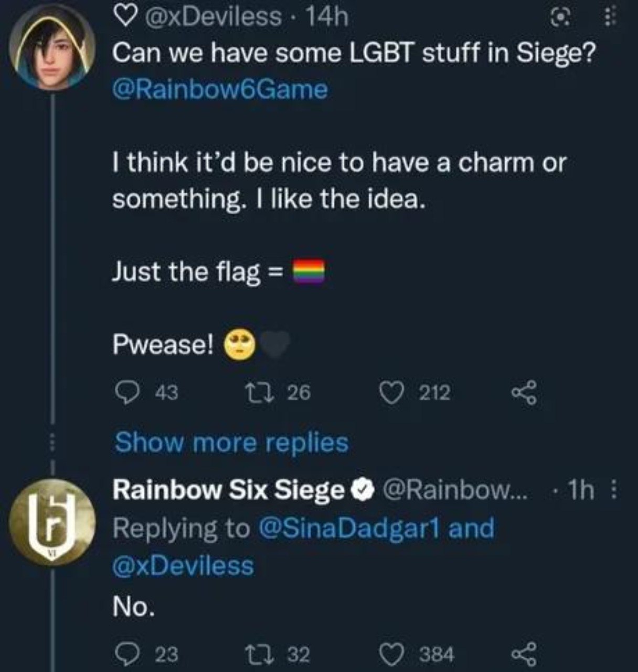638x672 pixels.
Task: Click reply icon on xDeviless tweet
Action: (126, 392)
